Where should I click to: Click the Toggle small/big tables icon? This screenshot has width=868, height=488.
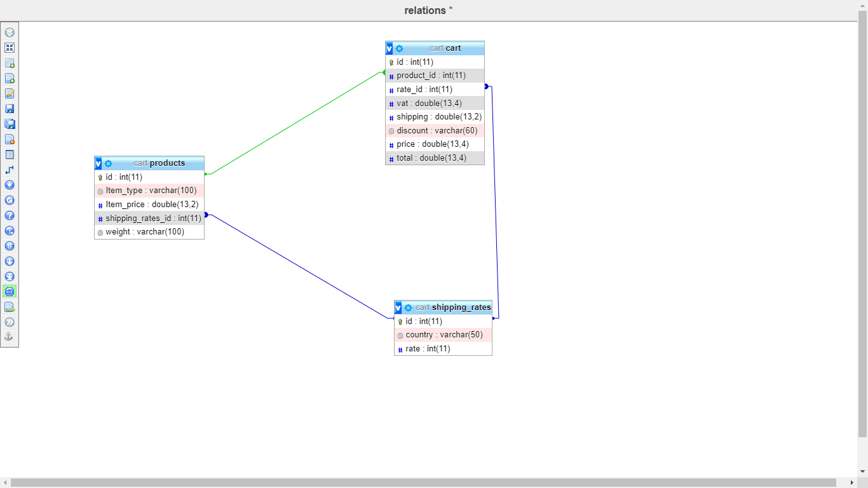pos(10,276)
